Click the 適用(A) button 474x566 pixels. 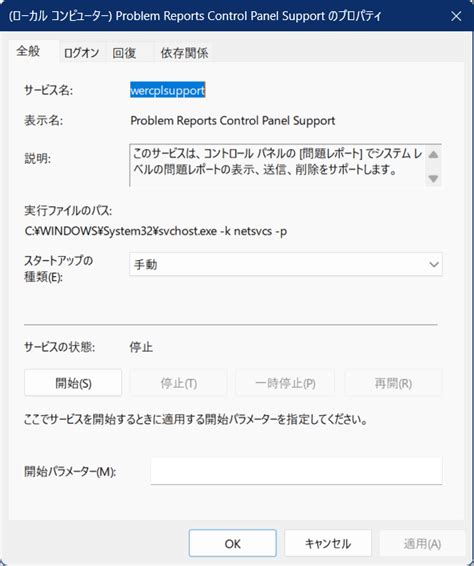point(422,543)
